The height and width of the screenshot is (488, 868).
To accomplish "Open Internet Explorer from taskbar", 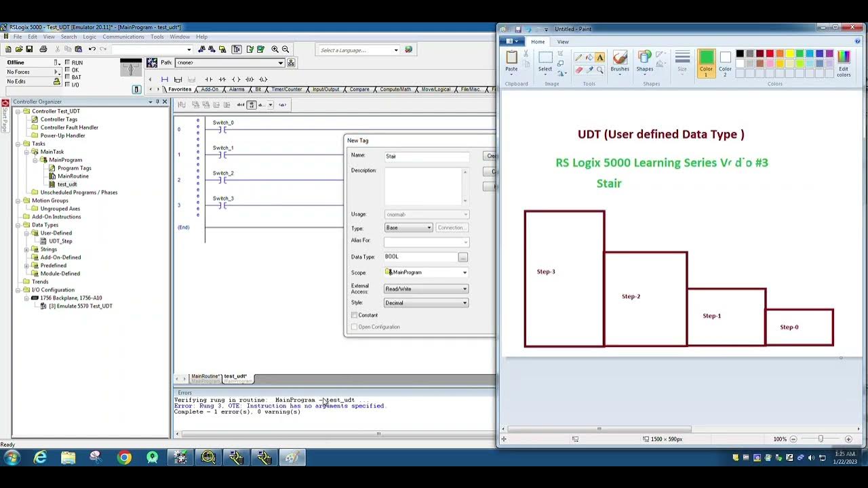I will (41, 458).
